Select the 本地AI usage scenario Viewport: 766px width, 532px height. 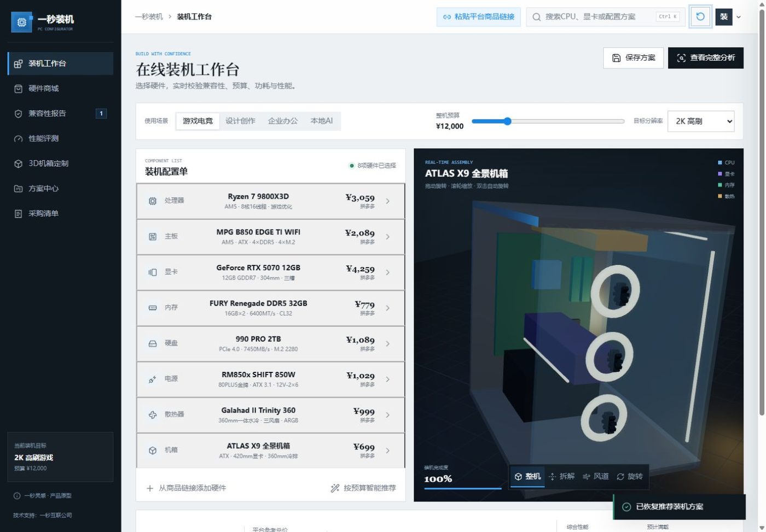[x=322, y=121]
